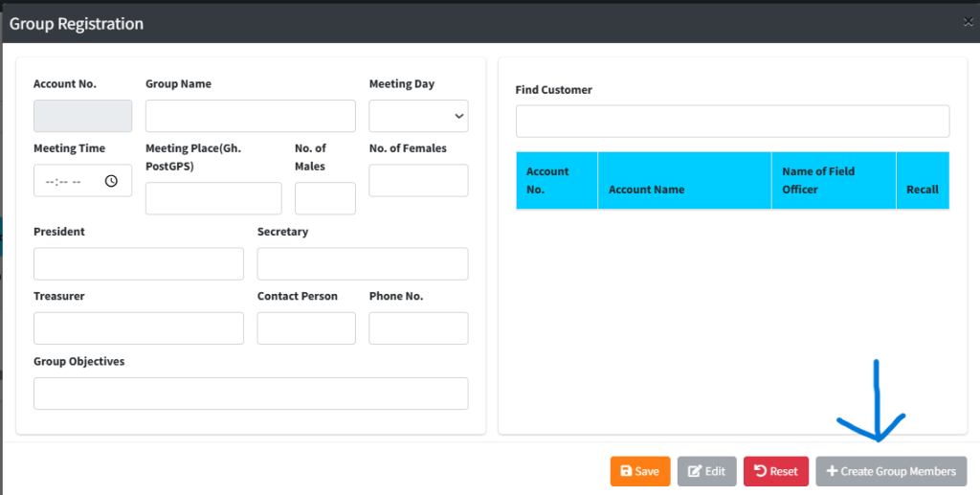Screen dimensions: 980x495
Task: Click the Save button
Action: pyautogui.click(x=639, y=471)
